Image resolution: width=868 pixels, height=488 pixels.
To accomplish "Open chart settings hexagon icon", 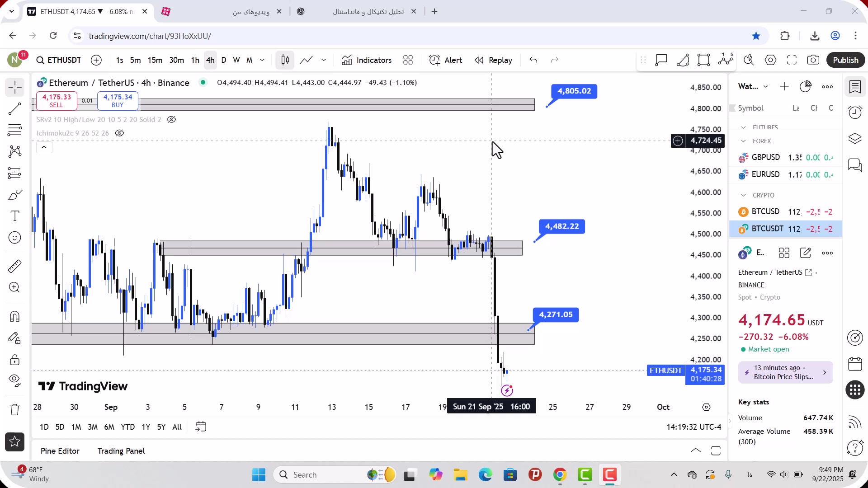I will click(771, 60).
